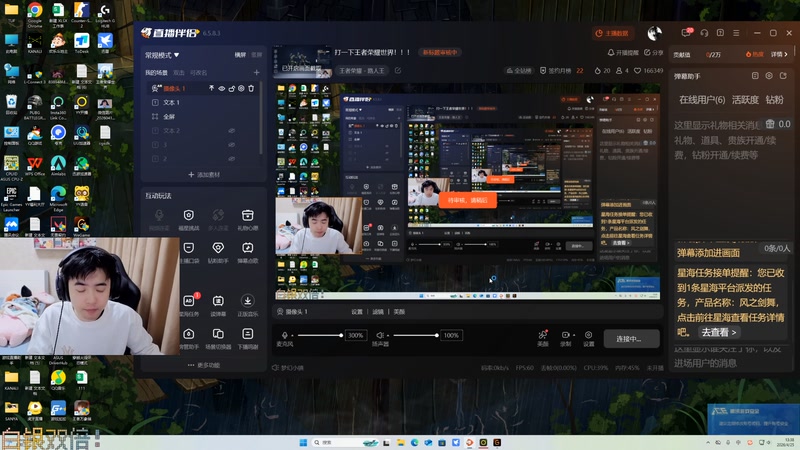Open 主播口袋 pocket icon tool
Screen dimensions: 800x450
[x=189, y=252]
